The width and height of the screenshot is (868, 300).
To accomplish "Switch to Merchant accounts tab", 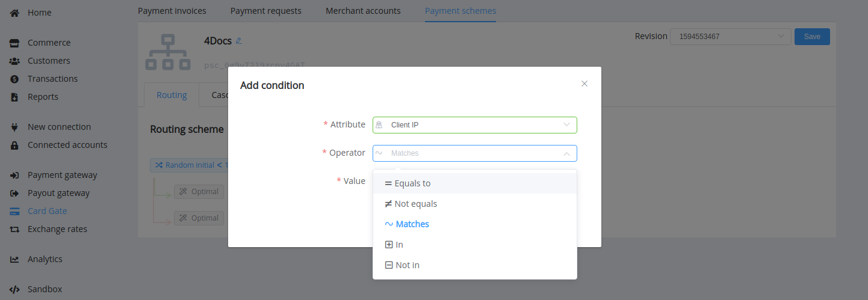I will click(363, 11).
